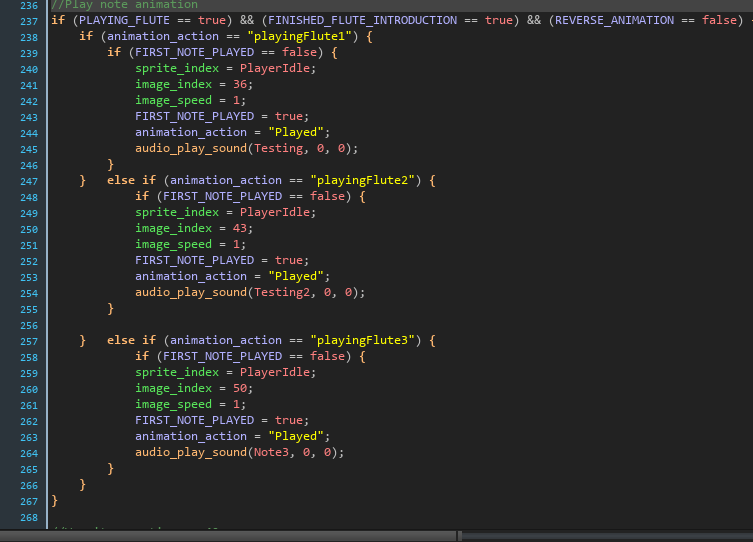Click the true keyword on line 262
Image resolution: width=753 pixels, height=542 pixels.
coord(289,420)
